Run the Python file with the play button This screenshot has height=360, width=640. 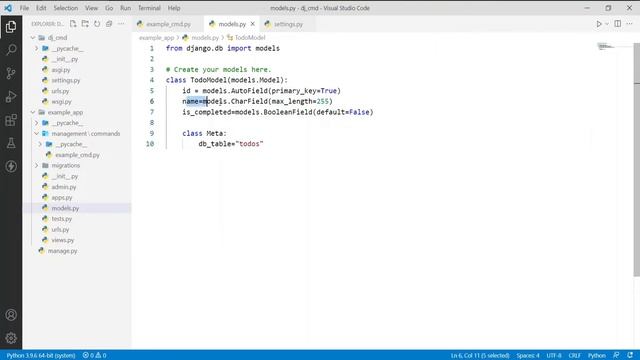(599, 24)
